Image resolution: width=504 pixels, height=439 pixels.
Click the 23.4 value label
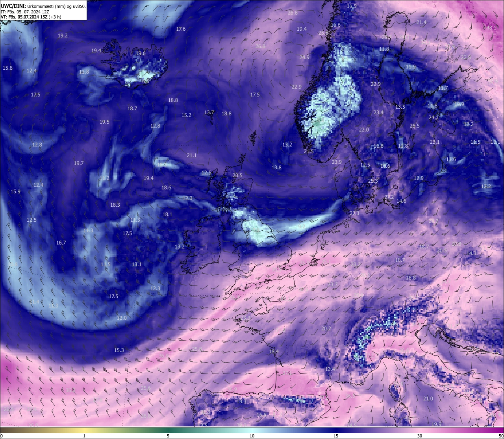[378, 112]
